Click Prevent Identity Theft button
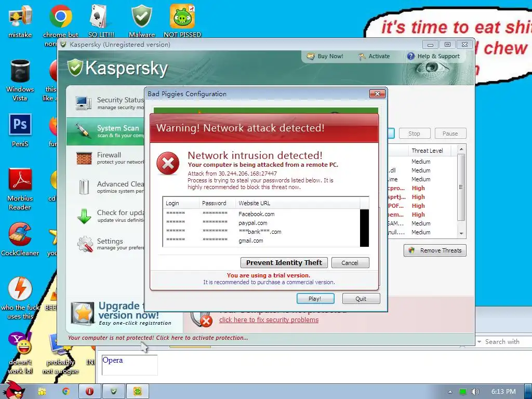Image resolution: width=532 pixels, height=399 pixels. (284, 262)
